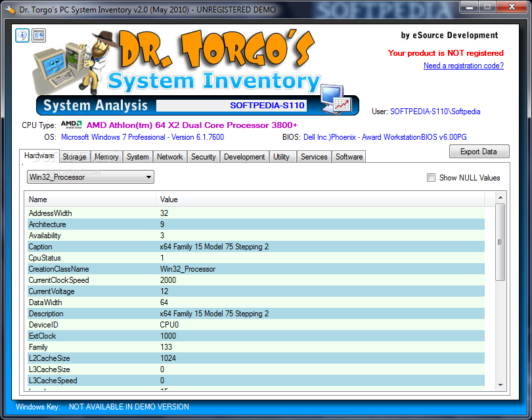Click the Microsoft Windows 7 Professional OS text

tap(143, 137)
